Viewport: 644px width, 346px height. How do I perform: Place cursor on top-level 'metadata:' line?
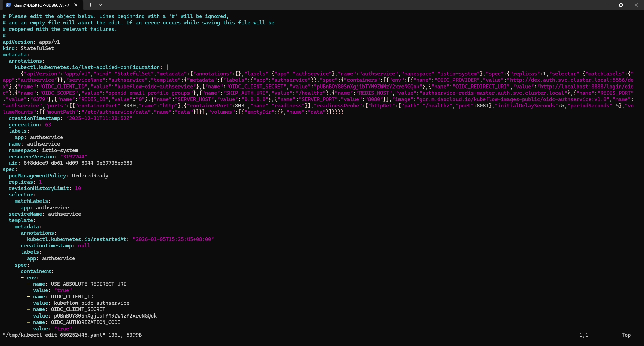(x=16, y=55)
